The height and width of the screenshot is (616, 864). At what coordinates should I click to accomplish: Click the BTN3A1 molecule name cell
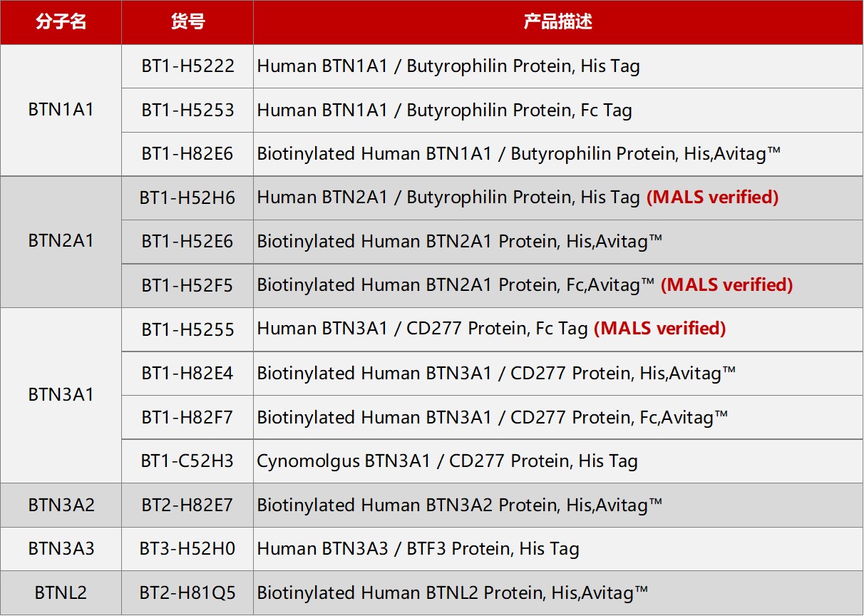[61, 395]
